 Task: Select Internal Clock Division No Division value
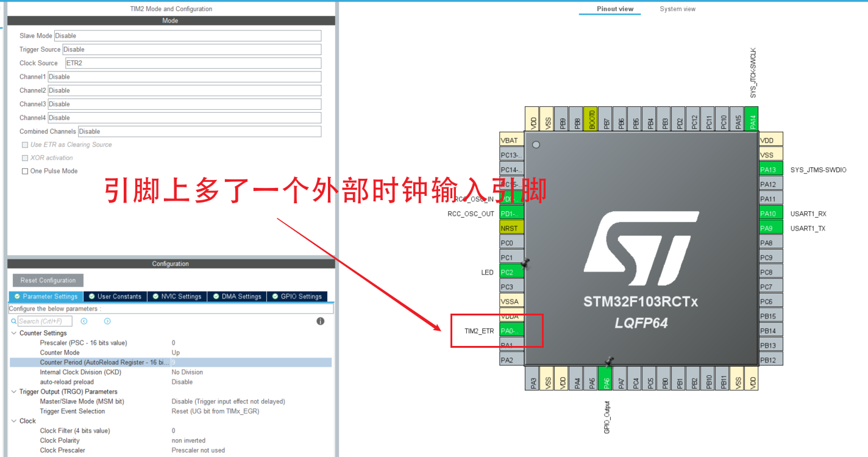click(x=187, y=372)
